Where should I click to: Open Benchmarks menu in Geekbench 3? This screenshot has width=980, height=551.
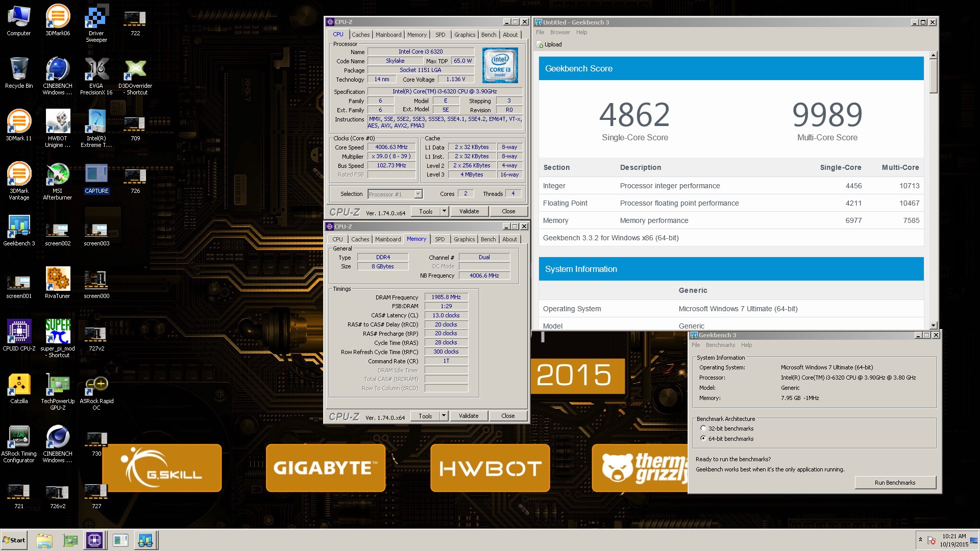pos(720,345)
